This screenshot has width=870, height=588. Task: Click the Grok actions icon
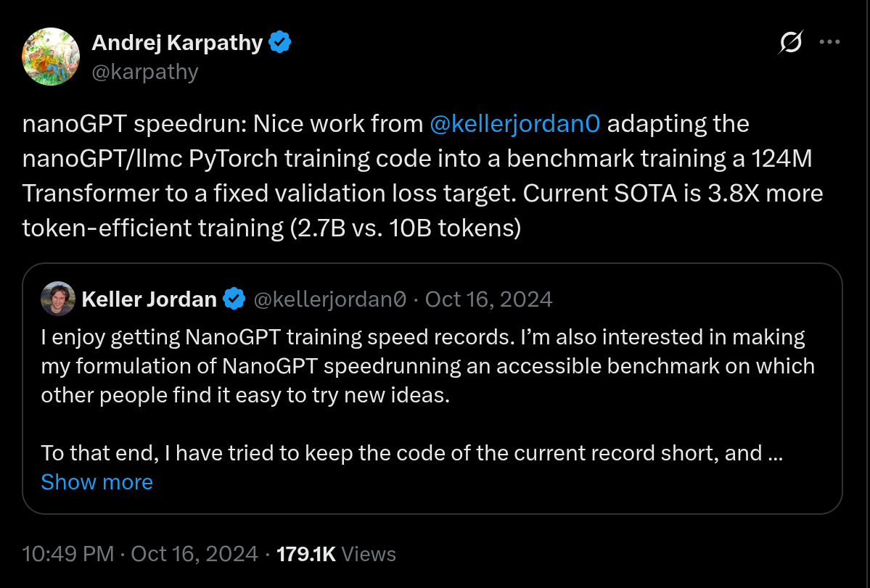[790, 42]
